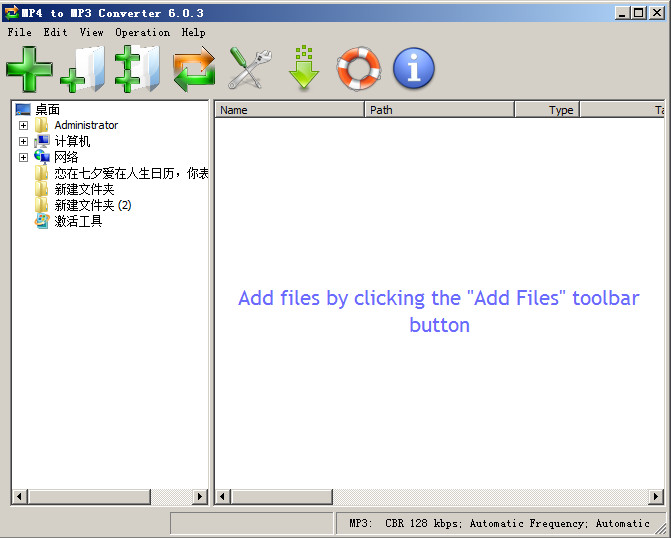The height and width of the screenshot is (538, 671).
Task: Click the 'Add files by clicking' hint text
Action: tap(439, 311)
